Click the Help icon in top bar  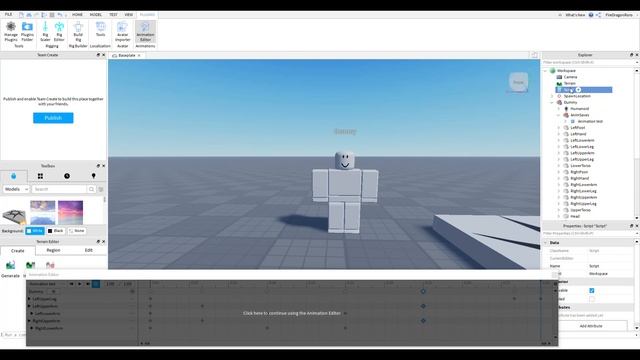(591, 15)
